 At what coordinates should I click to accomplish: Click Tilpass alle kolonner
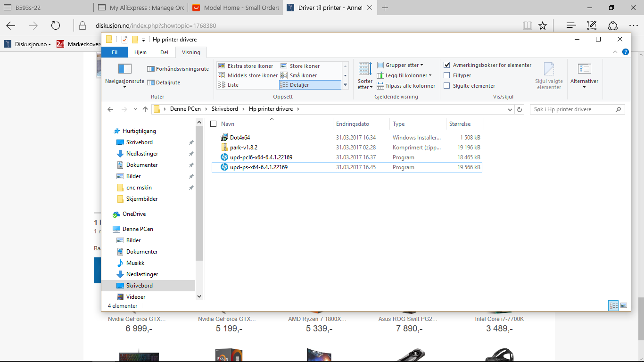[x=406, y=86]
